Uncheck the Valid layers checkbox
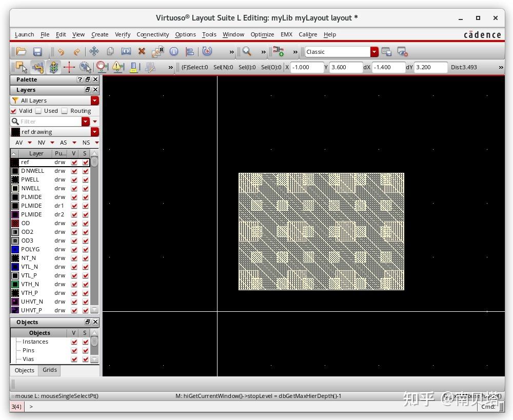Screen dimensions: 513x420 coord(14,111)
